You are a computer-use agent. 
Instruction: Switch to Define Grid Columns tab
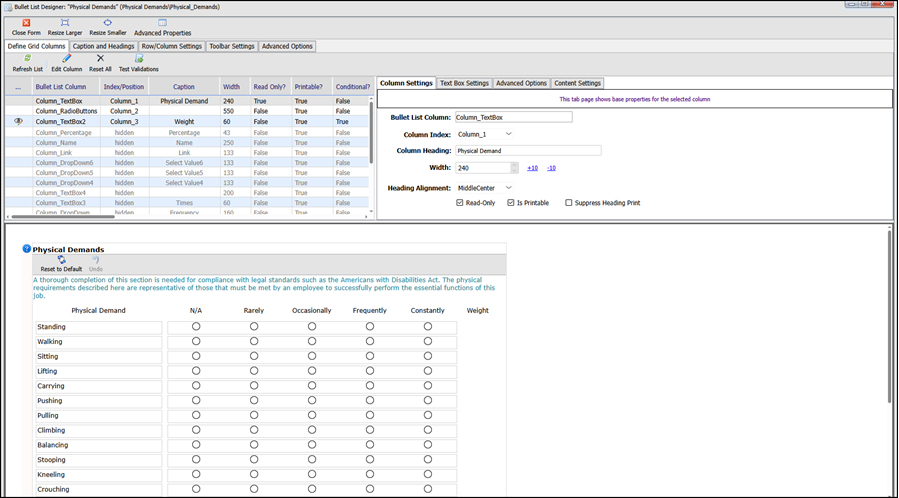click(x=37, y=46)
